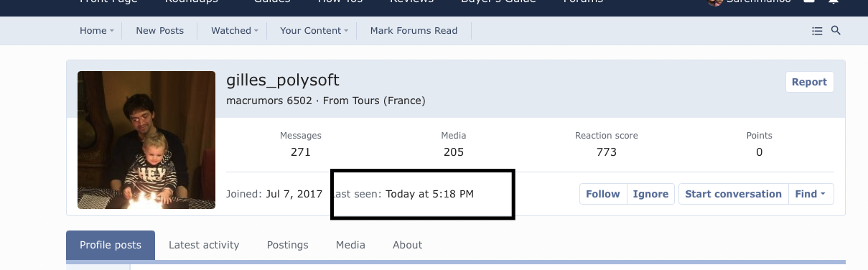Image resolution: width=868 pixels, height=270 pixels.
Task: Follow gilles_polysoft
Action: (x=603, y=194)
